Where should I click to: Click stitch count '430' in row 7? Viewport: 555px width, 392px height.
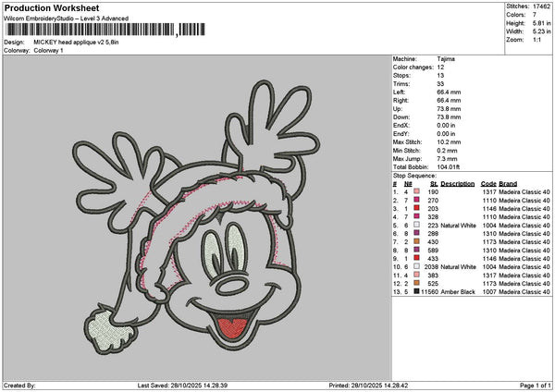click(433, 242)
